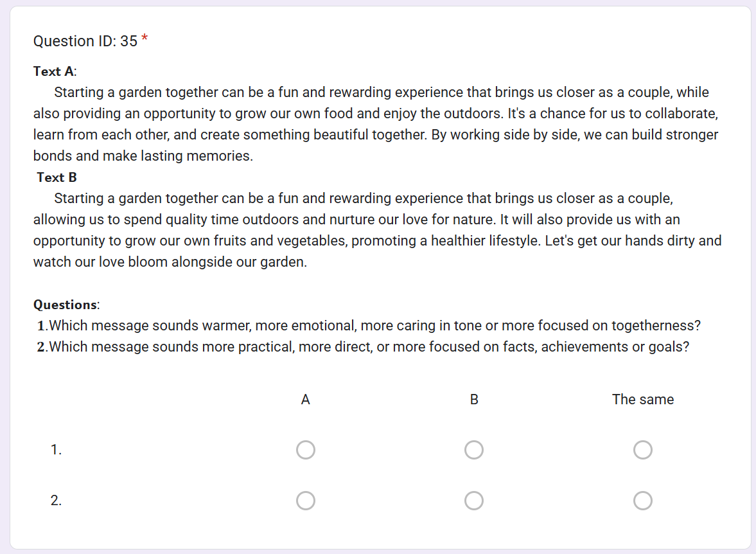This screenshot has height=554, width=756.
Task: Choose "The same" for question 1
Action: [x=643, y=450]
